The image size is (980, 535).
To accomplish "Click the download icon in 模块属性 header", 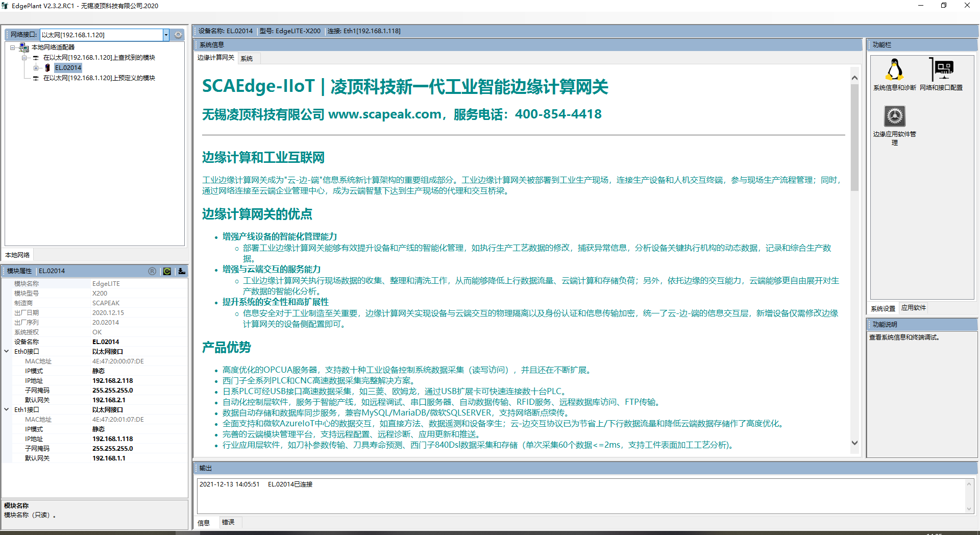I will coord(182,271).
